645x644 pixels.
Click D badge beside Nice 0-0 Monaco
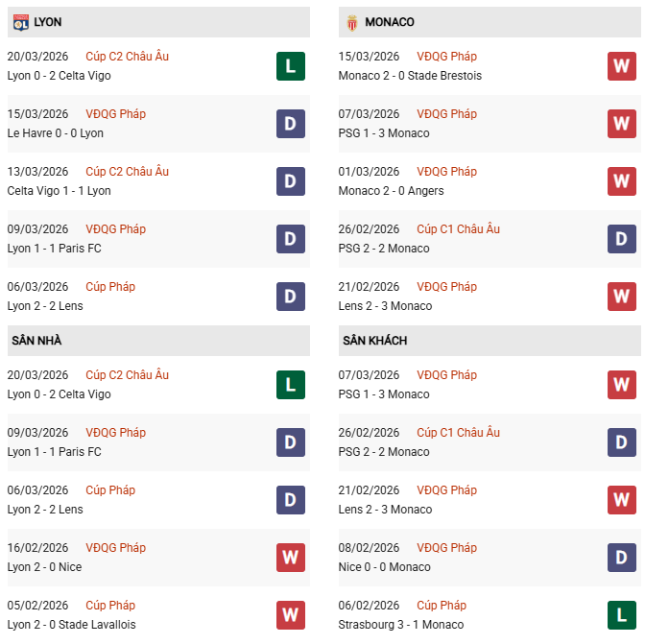(x=621, y=558)
